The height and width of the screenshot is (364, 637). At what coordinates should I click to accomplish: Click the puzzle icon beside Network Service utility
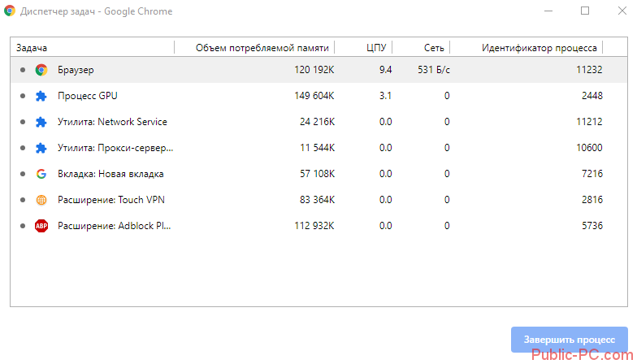point(41,122)
